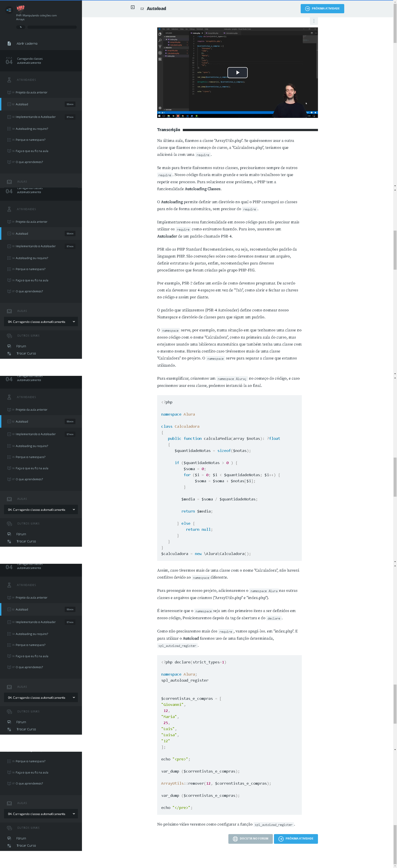The width and height of the screenshot is (397, 868).
Task: Open the notebook via Abrir caderno icon
Action: 9,44
